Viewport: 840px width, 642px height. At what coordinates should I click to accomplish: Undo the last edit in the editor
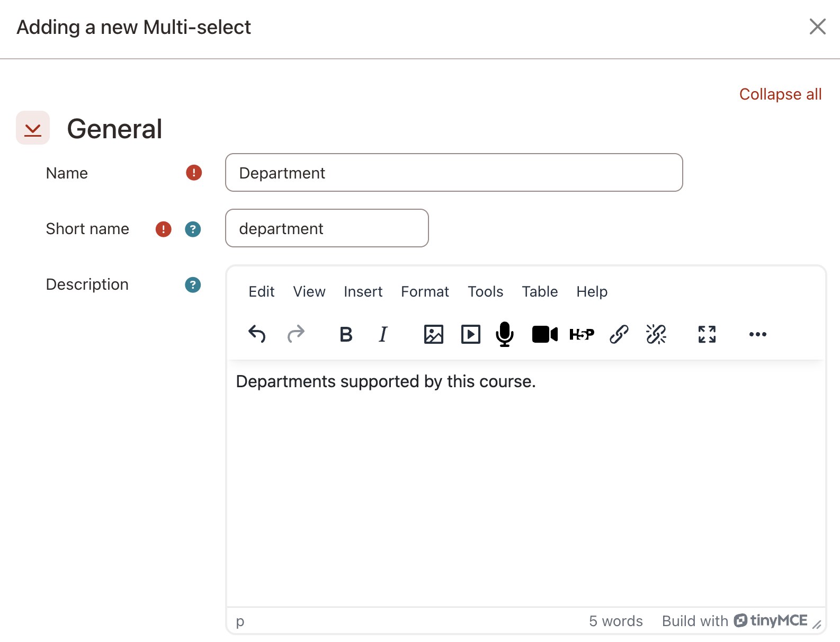[x=257, y=334]
